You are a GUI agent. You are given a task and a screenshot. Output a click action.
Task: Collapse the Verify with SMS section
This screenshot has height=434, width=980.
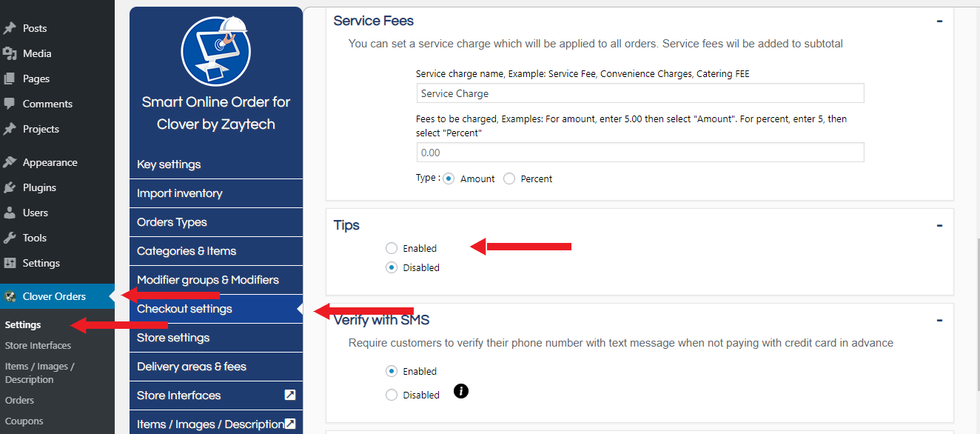939,320
